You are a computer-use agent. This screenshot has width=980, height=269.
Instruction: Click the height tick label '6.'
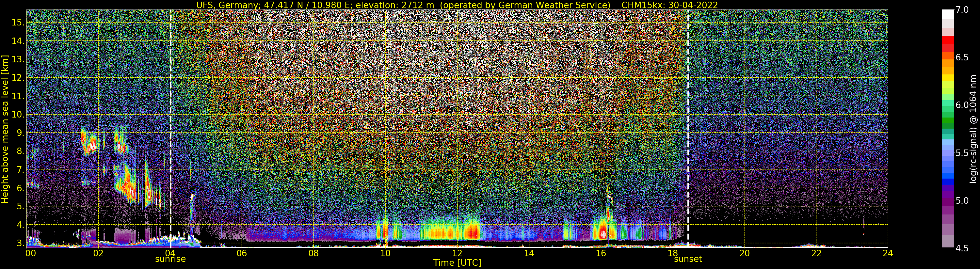(x=20, y=188)
